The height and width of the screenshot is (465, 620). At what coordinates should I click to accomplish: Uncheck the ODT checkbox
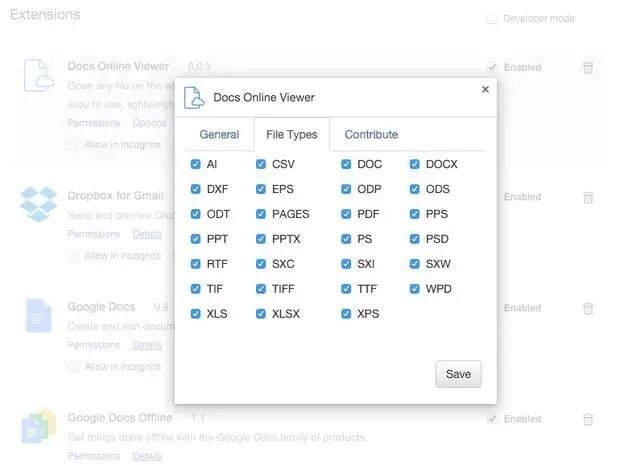[196, 214]
